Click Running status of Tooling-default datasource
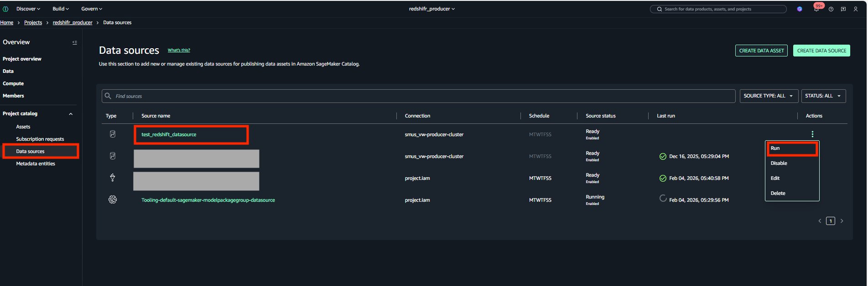The height and width of the screenshot is (286, 868). click(x=595, y=197)
